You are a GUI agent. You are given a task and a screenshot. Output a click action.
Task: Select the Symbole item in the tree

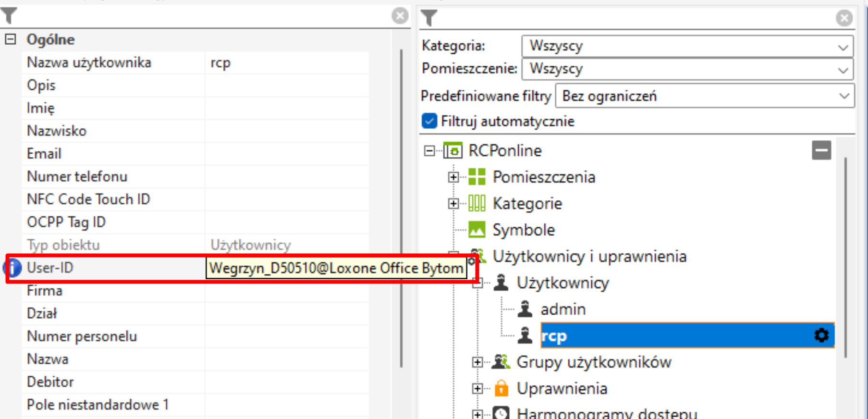pos(523,230)
